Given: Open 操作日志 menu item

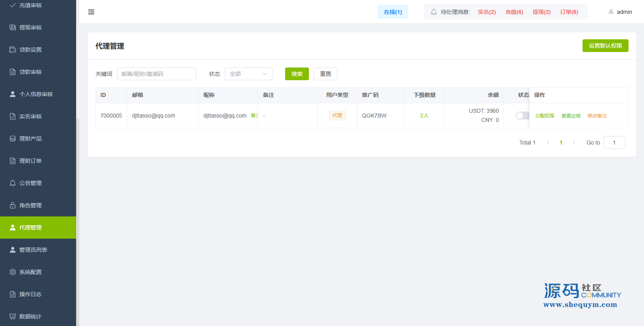Looking at the screenshot, I should [38, 294].
